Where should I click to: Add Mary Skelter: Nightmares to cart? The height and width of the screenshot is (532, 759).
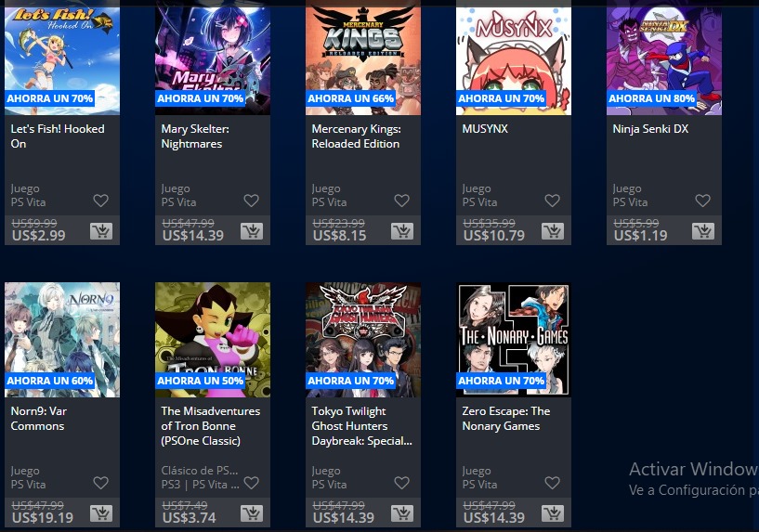coord(252,231)
